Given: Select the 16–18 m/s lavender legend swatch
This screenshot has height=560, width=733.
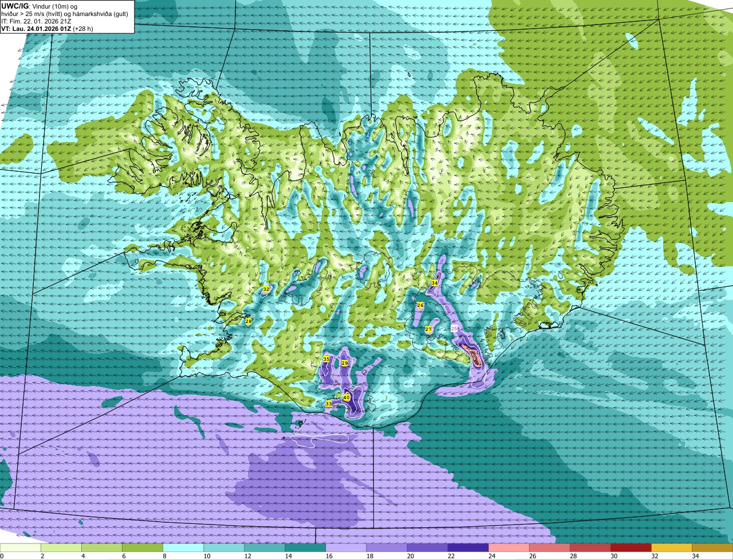Looking at the screenshot, I should (346, 548).
